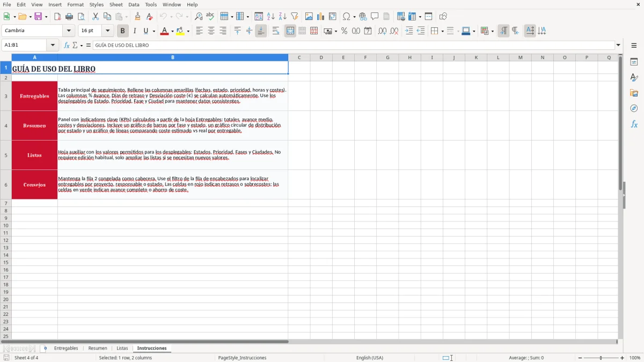Image resolution: width=644 pixels, height=362 pixels.
Task: Open the Conditional Formatting dropdown arrow
Action: [x=492, y=31]
